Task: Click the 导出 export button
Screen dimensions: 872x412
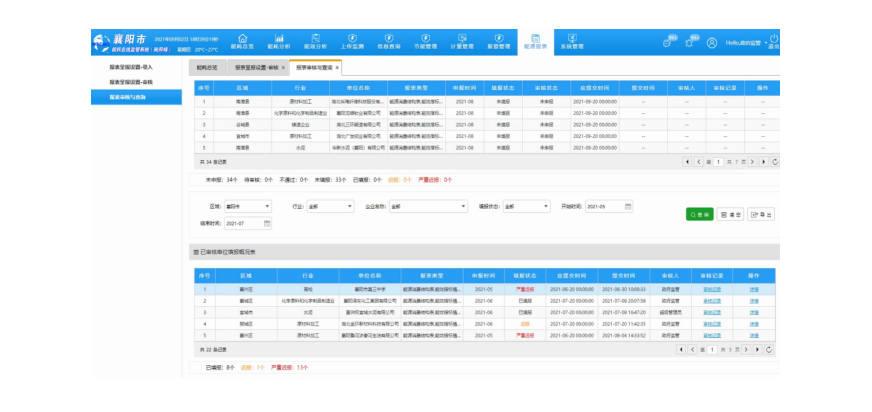Action: (760, 214)
